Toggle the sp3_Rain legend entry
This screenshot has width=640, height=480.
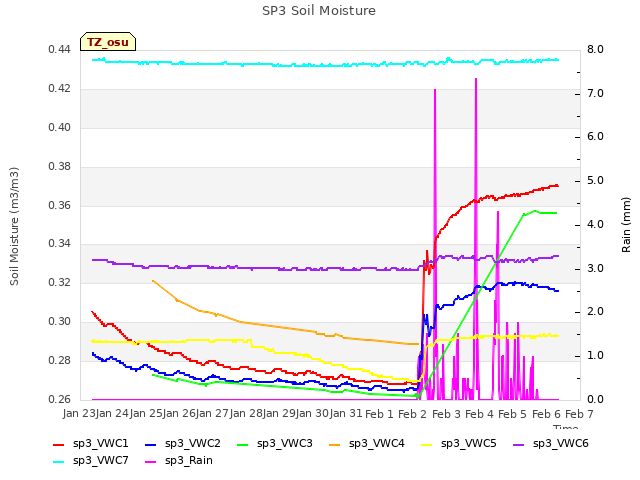[x=179, y=461]
